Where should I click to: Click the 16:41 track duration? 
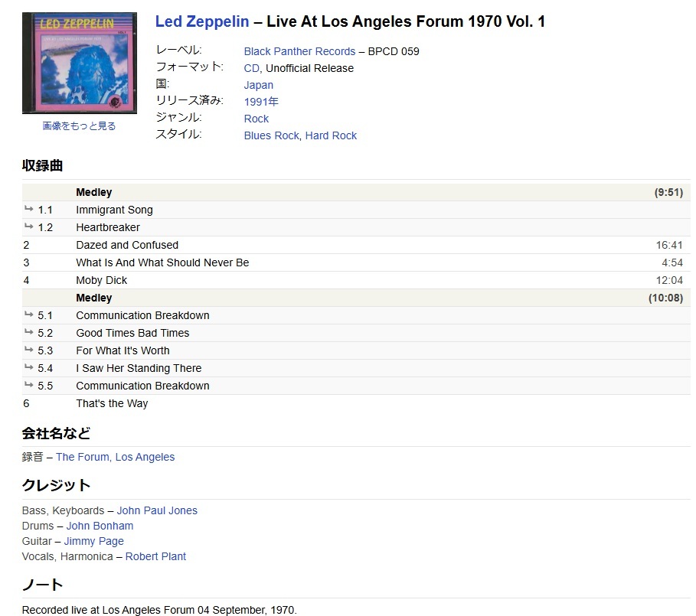tap(669, 245)
